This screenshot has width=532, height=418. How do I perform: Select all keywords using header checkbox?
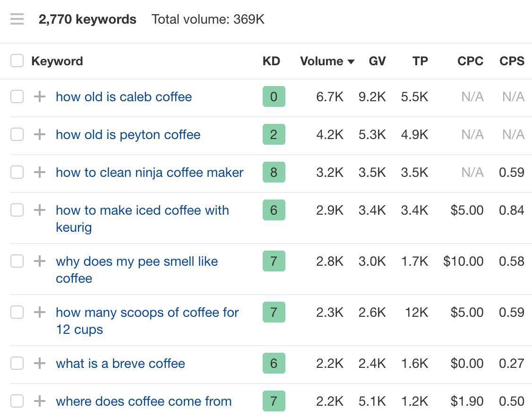pyautogui.click(x=17, y=61)
